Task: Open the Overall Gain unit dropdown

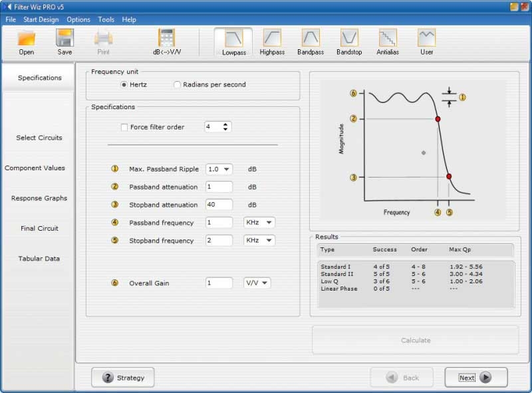Action: 257,283
